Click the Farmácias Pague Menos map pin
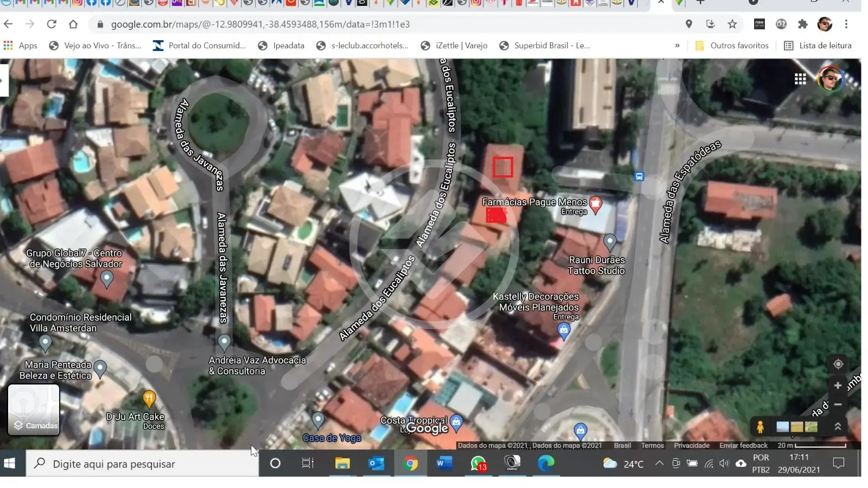The width and height of the screenshot is (868, 488). coord(596,204)
